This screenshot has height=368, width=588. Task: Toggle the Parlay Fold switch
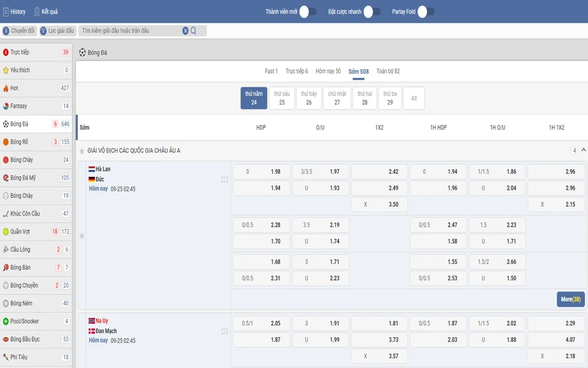coord(426,12)
